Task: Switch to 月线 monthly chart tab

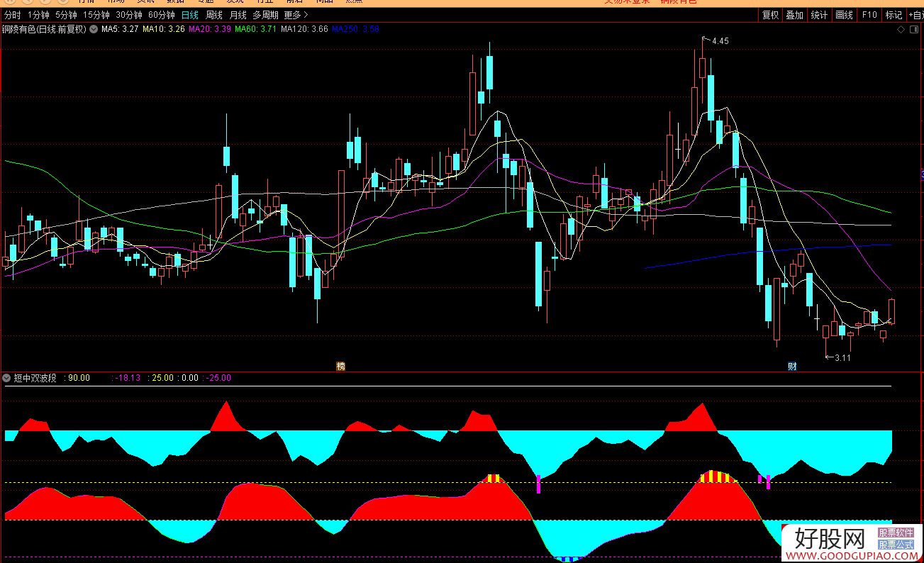Action: (x=238, y=15)
